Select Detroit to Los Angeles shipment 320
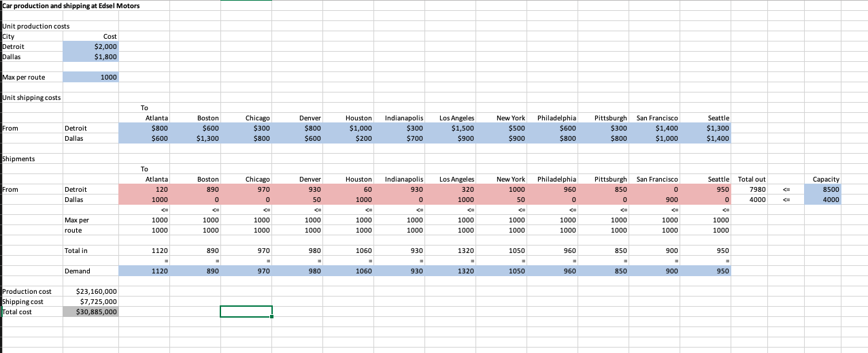This screenshot has width=868, height=353. tap(450, 189)
